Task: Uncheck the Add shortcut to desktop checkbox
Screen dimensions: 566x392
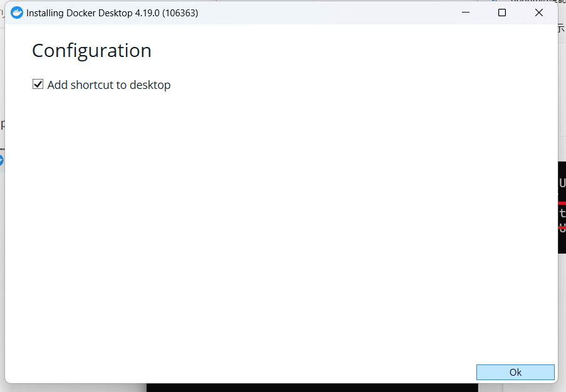Action: [x=38, y=85]
